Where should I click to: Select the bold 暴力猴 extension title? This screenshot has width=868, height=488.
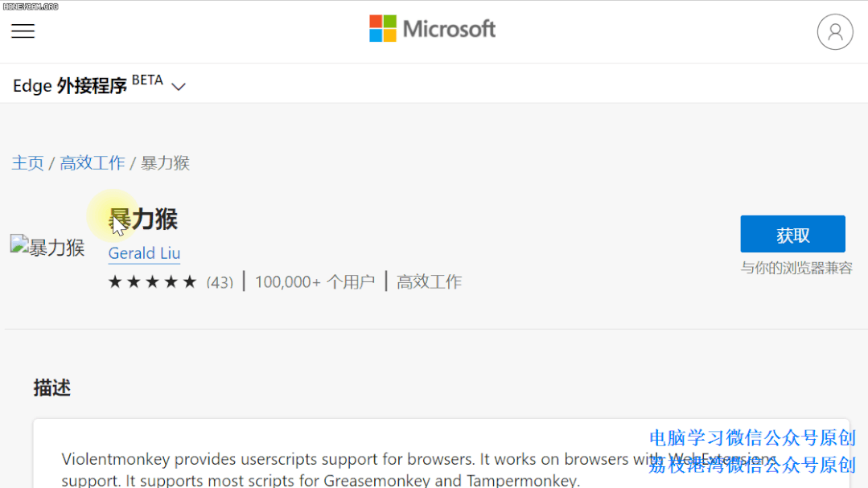point(144,219)
